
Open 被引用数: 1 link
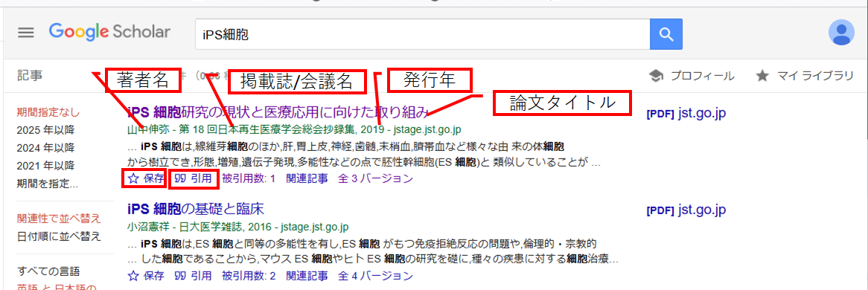pyautogui.click(x=249, y=178)
